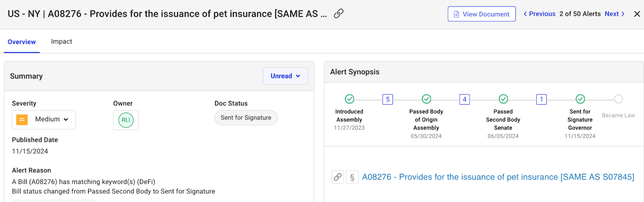The width and height of the screenshot is (644, 202).
Task: Go to the Next alert
Action: [615, 14]
